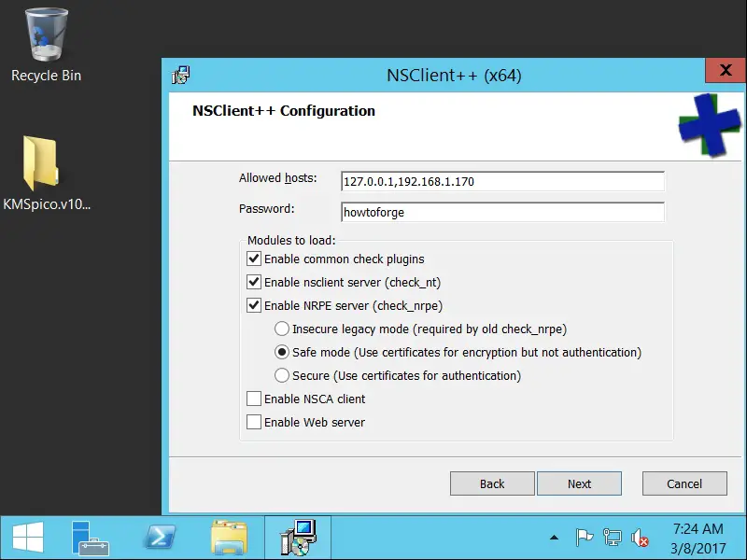
Task: Close the NSClient++ (x64) window
Action: (726, 71)
